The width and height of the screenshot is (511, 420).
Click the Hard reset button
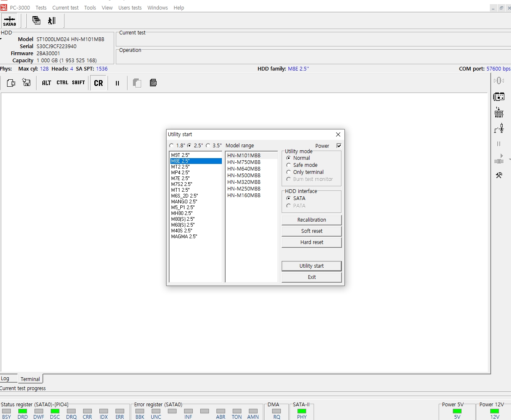pyautogui.click(x=312, y=242)
